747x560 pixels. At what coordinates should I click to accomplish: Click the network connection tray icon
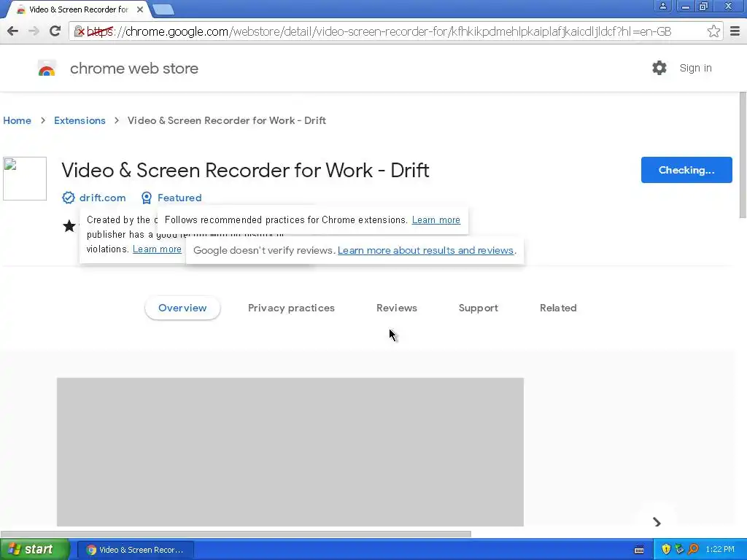(679, 550)
